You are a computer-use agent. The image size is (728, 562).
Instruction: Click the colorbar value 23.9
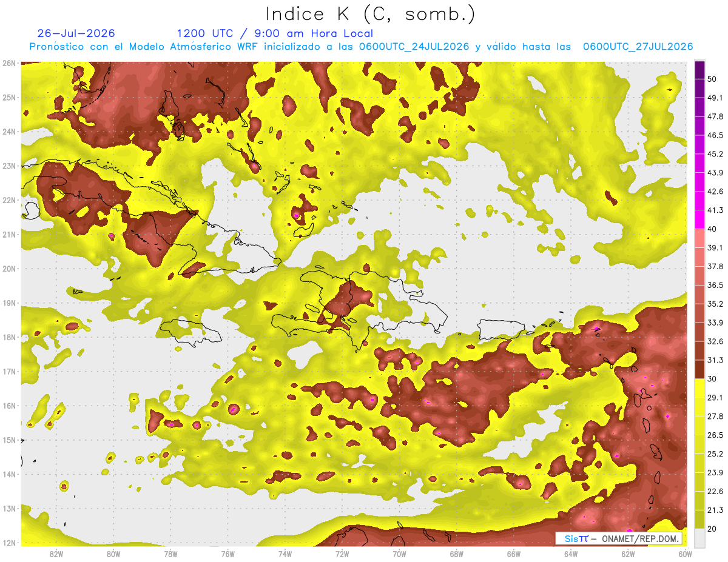715,472
